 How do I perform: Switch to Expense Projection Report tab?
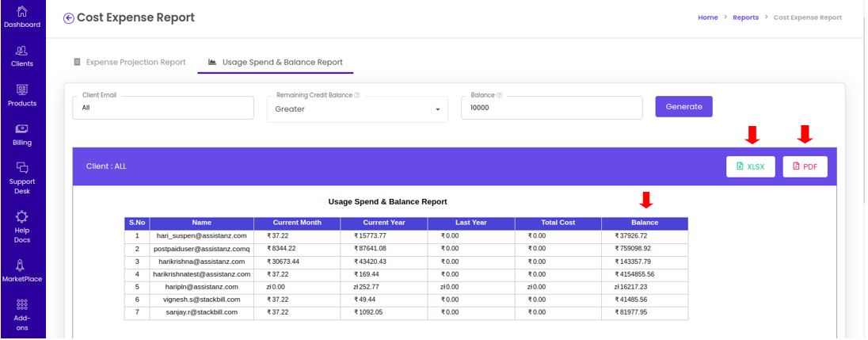click(130, 62)
